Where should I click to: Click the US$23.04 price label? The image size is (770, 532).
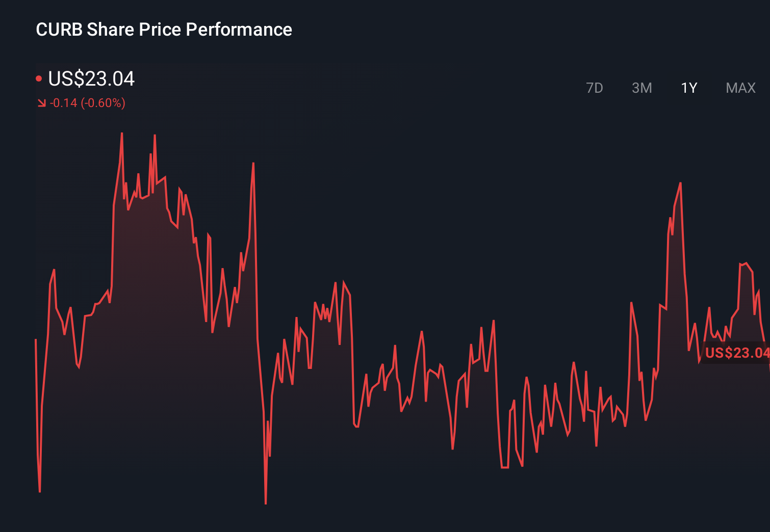91,79
